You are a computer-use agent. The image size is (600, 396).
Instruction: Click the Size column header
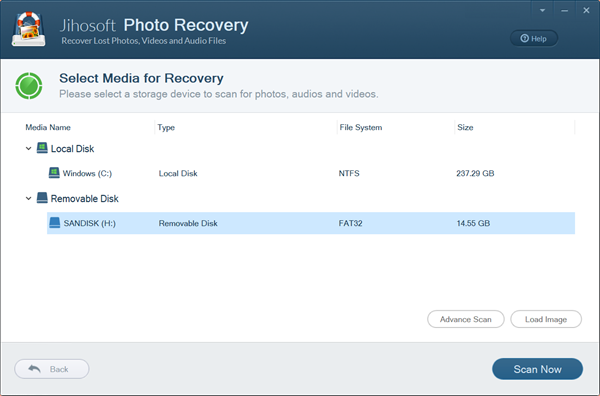465,127
